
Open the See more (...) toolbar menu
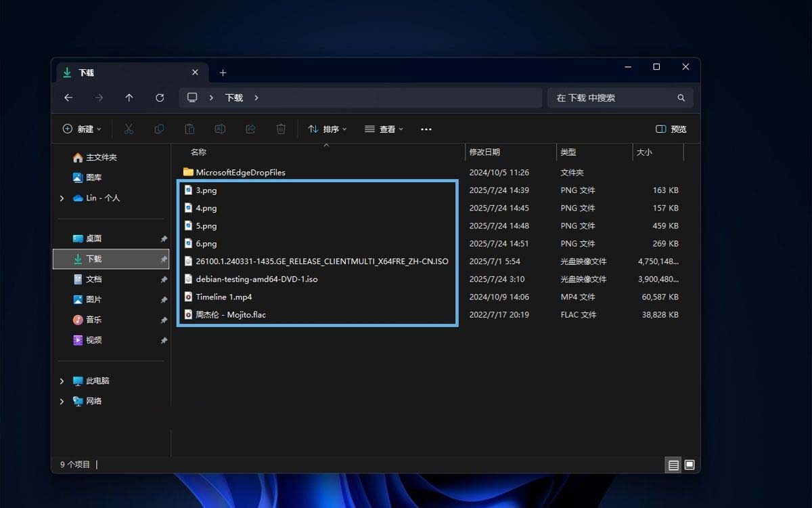[x=426, y=129]
